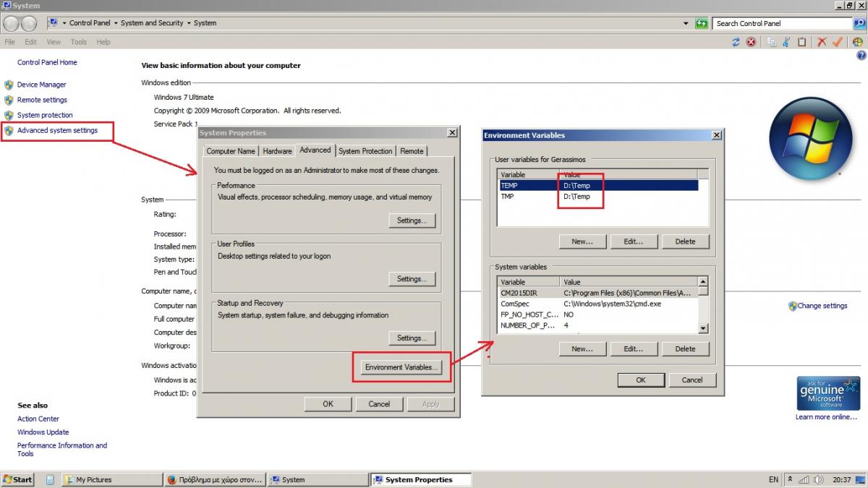This screenshot has height=488, width=868.
Task: Open Advanced system settings link
Action: coord(57,130)
